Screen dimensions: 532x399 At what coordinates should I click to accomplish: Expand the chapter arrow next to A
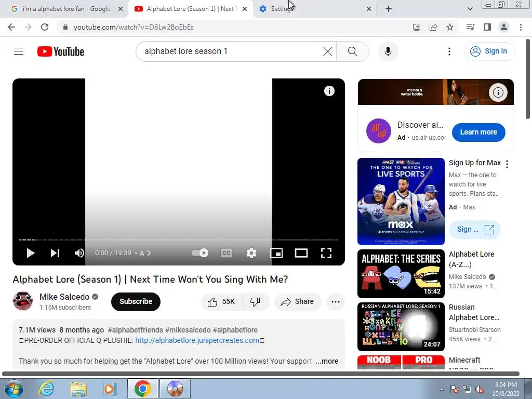[149, 253]
